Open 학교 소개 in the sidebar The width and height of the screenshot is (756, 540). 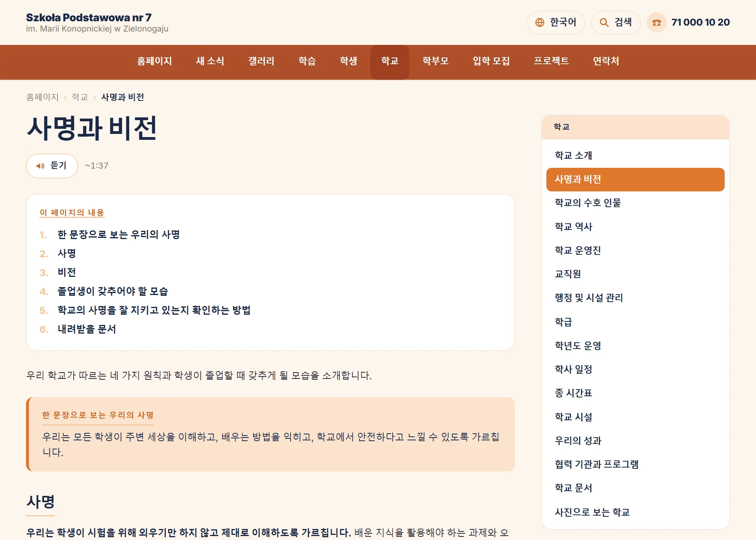point(635,156)
